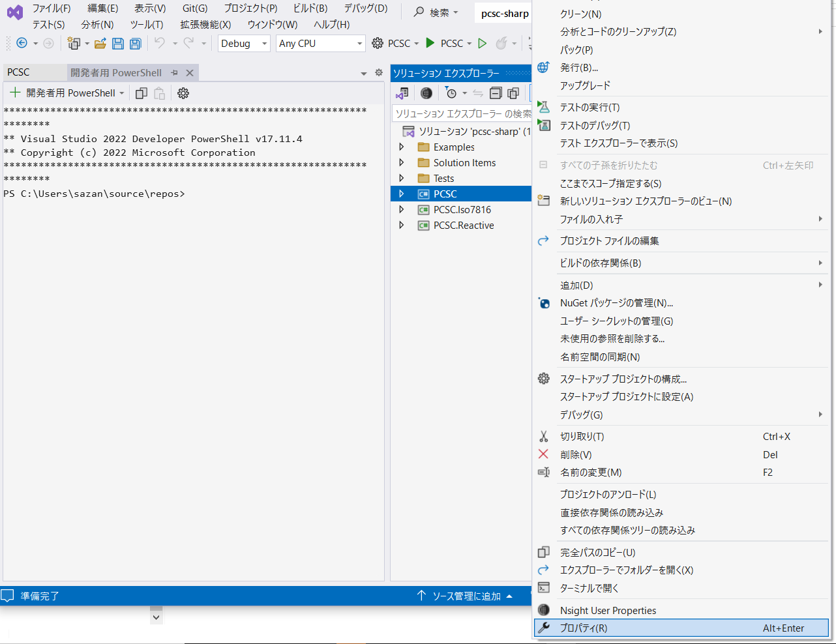
Task: Click the PCSC debug launch profile gear icon
Action: tap(378, 43)
